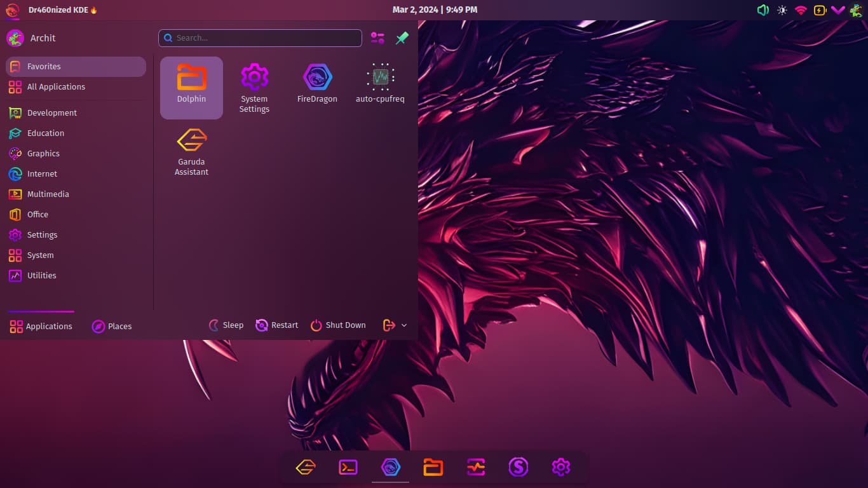
Task: Open the menu configure icon beside search
Action: (377, 38)
